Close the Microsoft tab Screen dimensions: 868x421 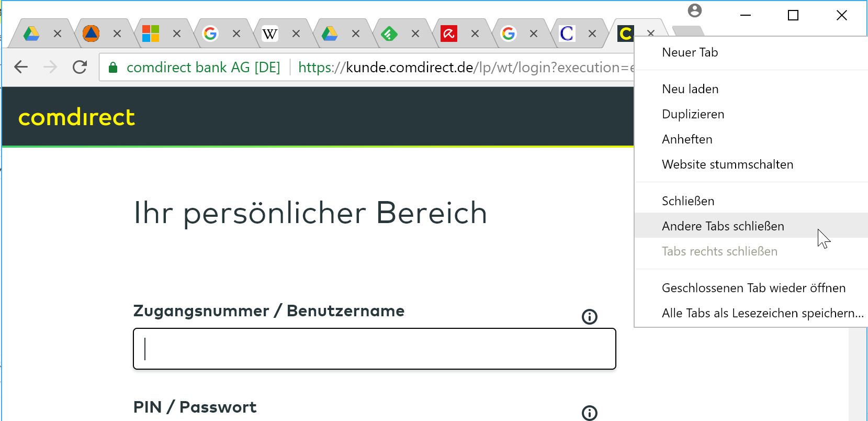coord(177,34)
